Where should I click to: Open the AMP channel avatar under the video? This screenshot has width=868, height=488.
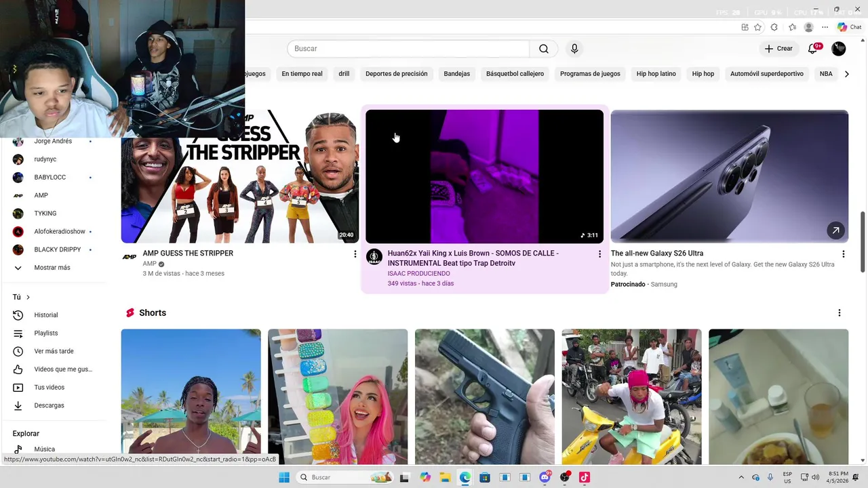coord(130,257)
